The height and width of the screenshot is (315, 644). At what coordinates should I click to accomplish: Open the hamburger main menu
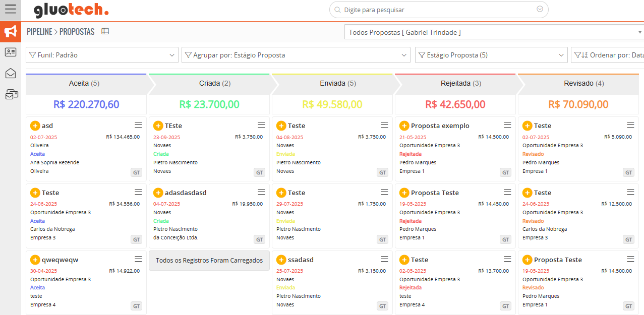point(10,10)
